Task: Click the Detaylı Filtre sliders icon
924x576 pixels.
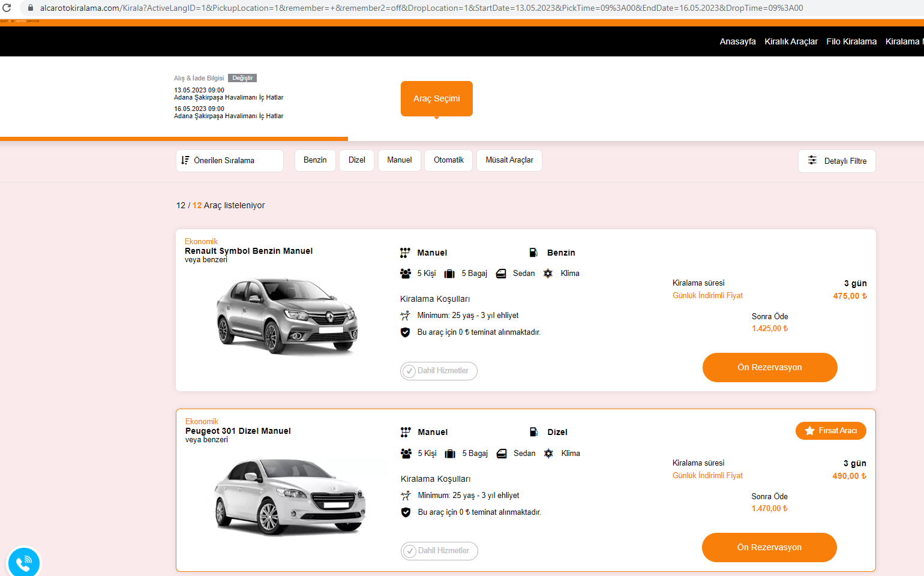Action: [812, 160]
